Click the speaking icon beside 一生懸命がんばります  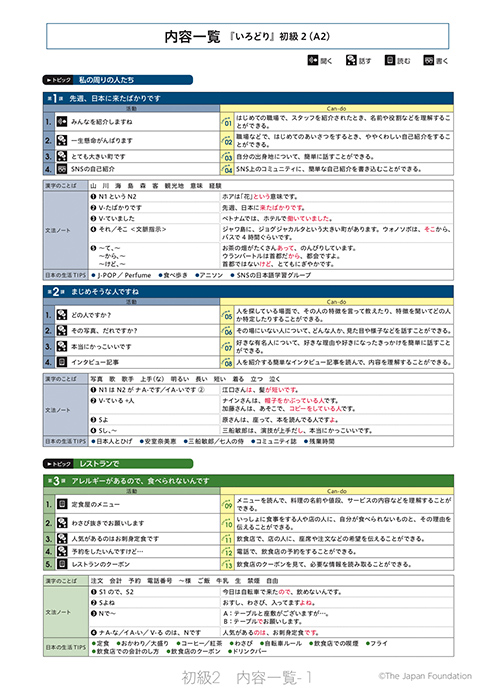(62, 140)
